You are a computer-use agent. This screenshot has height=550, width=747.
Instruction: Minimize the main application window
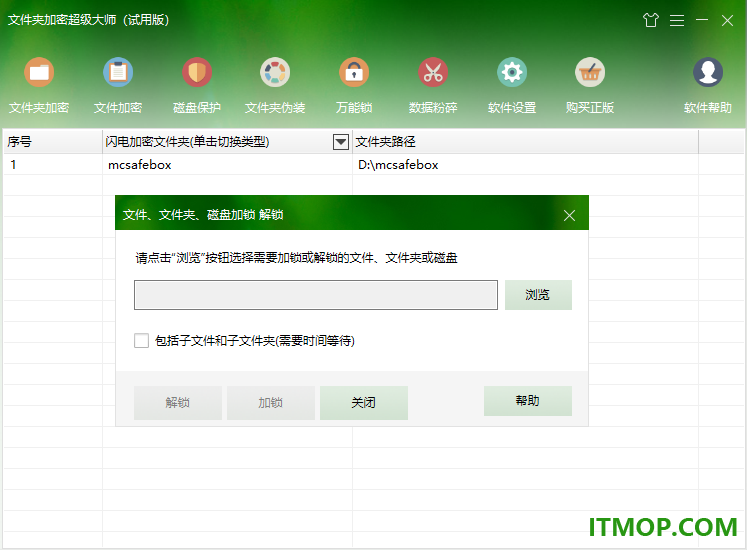(x=702, y=20)
